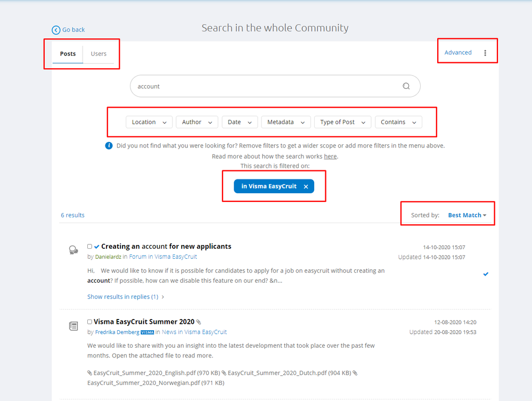
Task: Expand the Contains filter dropdown
Action: tap(398, 122)
